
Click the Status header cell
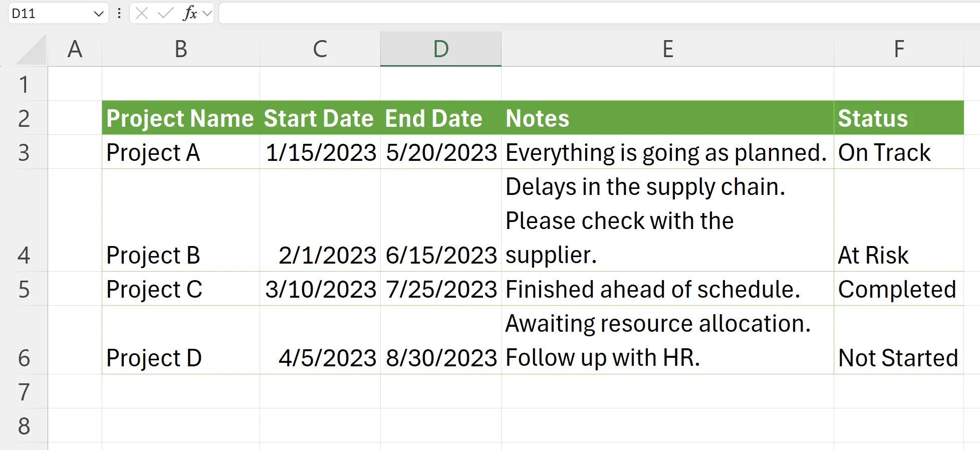pyautogui.click(x=898, y=118)
